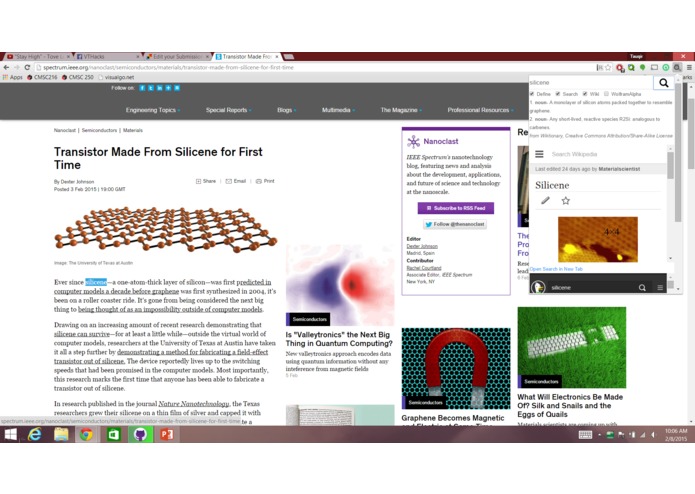The width and height of the screenshot is (695, 494).
Task: Open the Chrome hamburger menu
Action: (689, 67)
